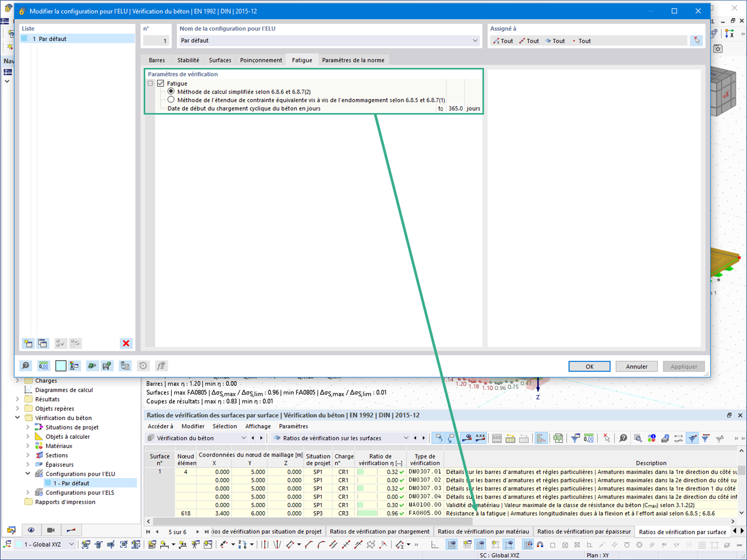747x560 pixels.
Task: Open the Ratios de vérification par épaisseur tab
Action: pos(584,532)
